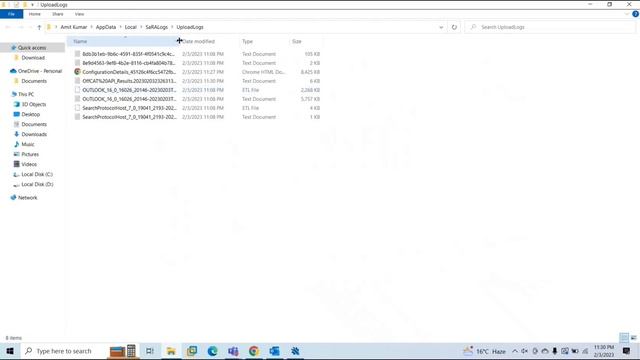Viewport: 640px width, 360px height.
Task: Open Microsoft Teams from taskbar
Action: coord(233,351)
